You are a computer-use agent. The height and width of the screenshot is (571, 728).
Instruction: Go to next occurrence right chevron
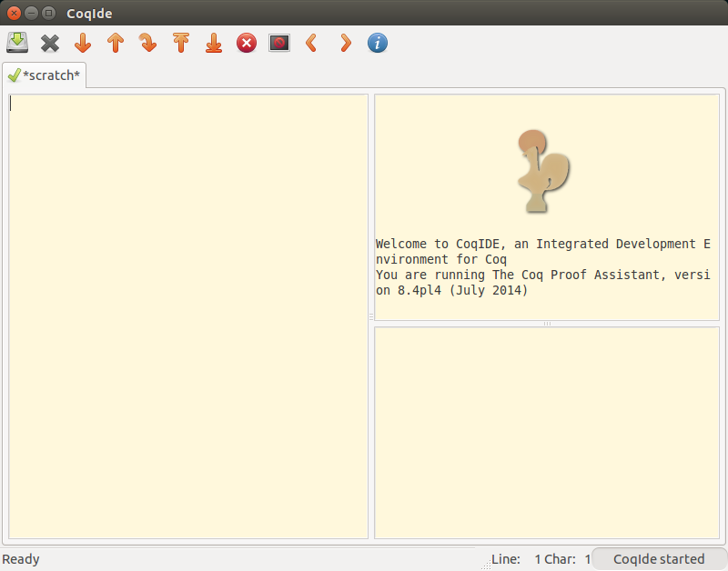pyautogui.click(x=346, y=43)
